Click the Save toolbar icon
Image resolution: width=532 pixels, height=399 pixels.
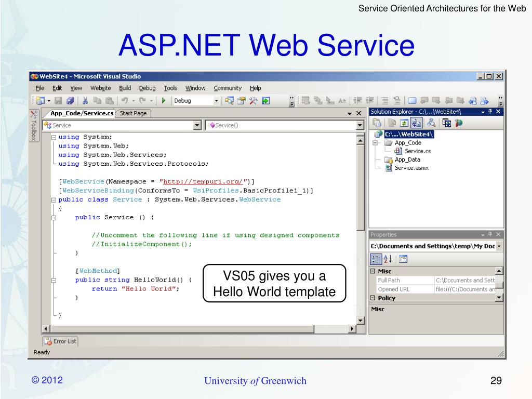point(58,101)
